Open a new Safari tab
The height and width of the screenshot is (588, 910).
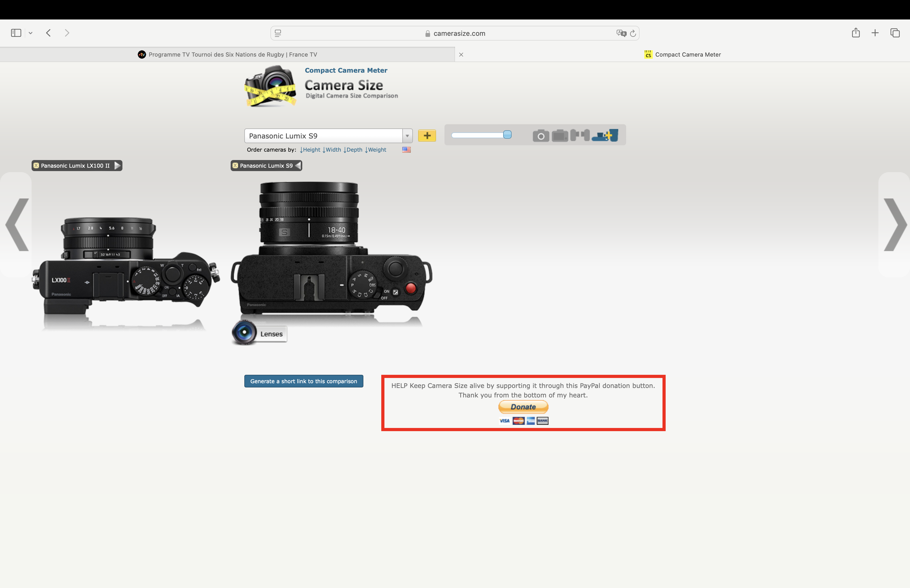pos(875,33)
